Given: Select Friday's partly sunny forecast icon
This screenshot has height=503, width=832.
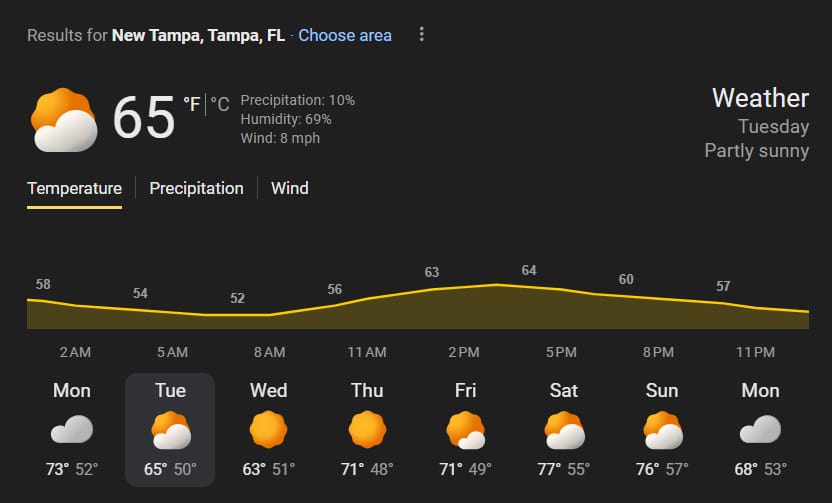Looking at the screenshot, I should [465, 430].
